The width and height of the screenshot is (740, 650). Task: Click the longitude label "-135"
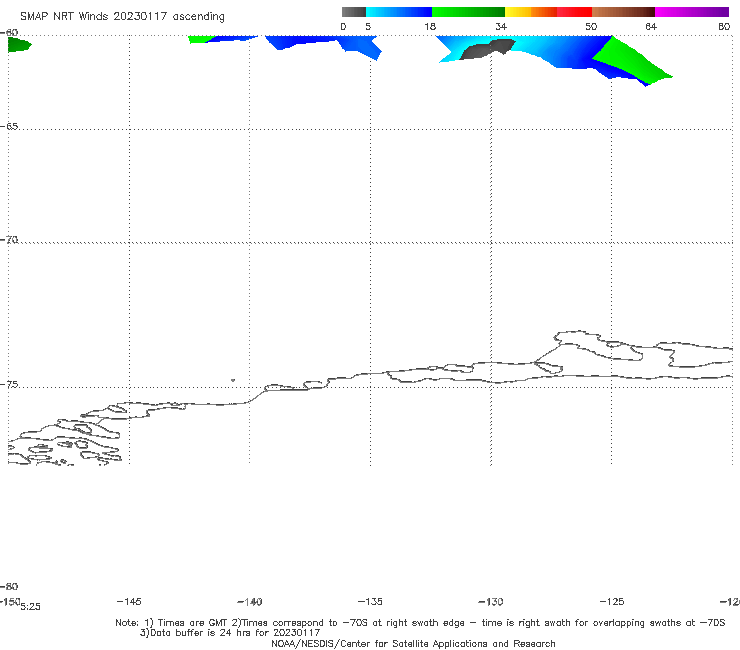coord(370,601)
